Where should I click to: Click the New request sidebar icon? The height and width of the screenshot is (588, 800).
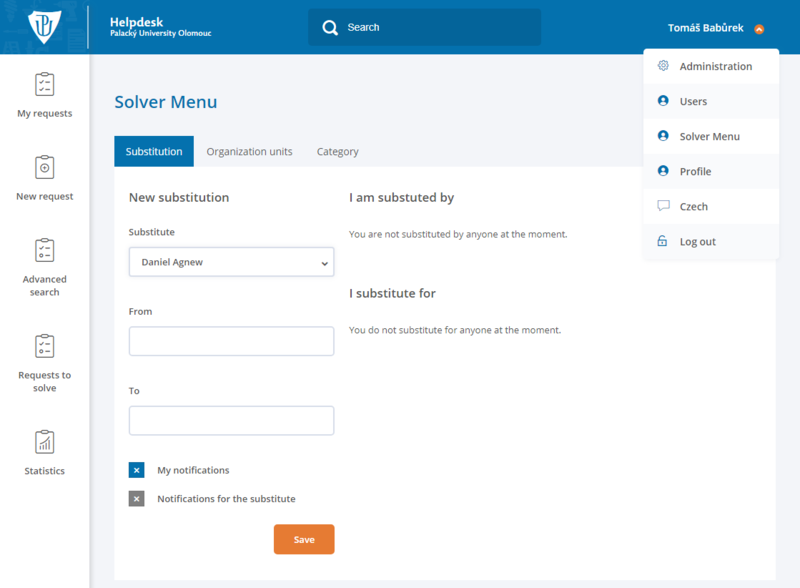click(x=44, y=167)
